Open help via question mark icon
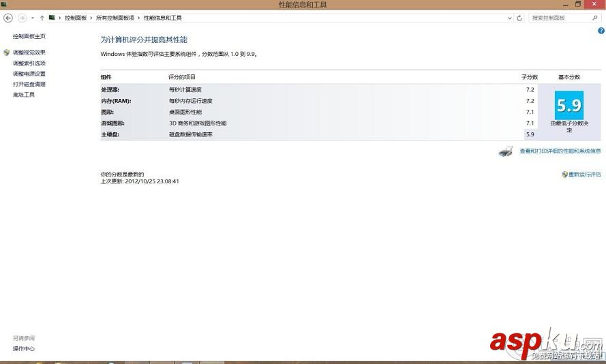Screen dimensions: 606x364 click(601, 31)
